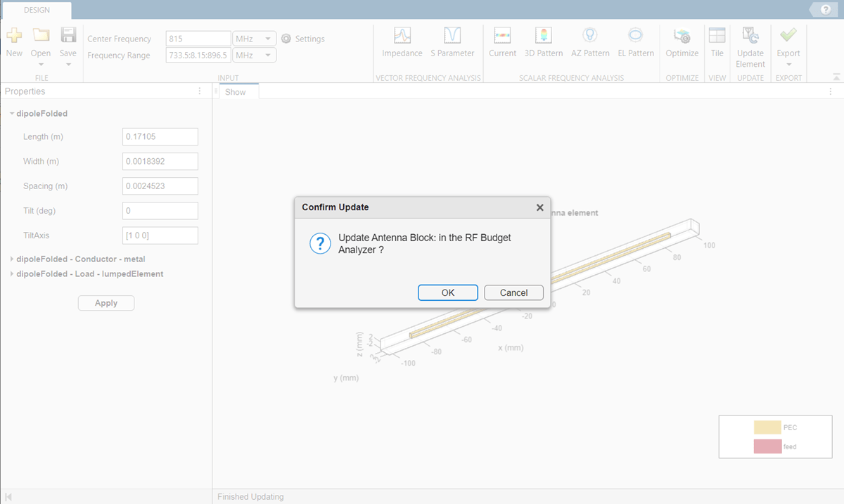Click the Length (m) input field
This screenshot has width=844, height=504.
(160, 136)
